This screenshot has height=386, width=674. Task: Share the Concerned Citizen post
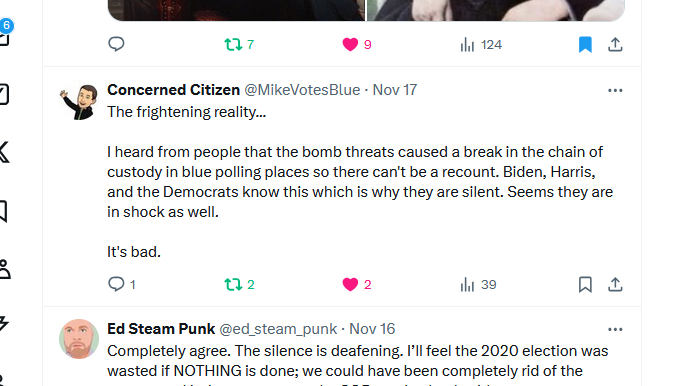(x=615, y=284)
